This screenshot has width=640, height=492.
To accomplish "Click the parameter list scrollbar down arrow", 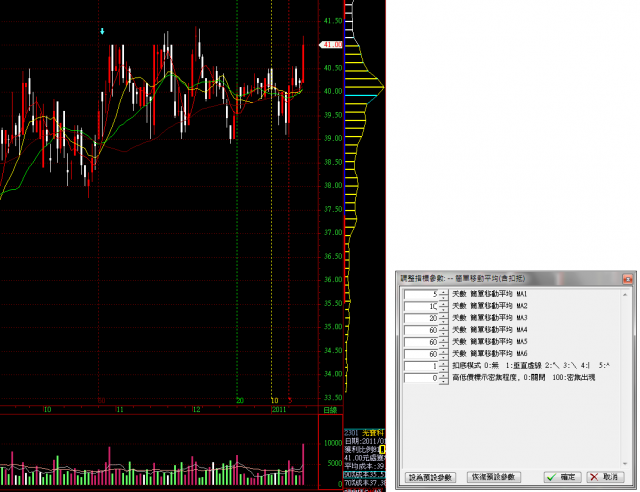I will click(x=625, y=464).
